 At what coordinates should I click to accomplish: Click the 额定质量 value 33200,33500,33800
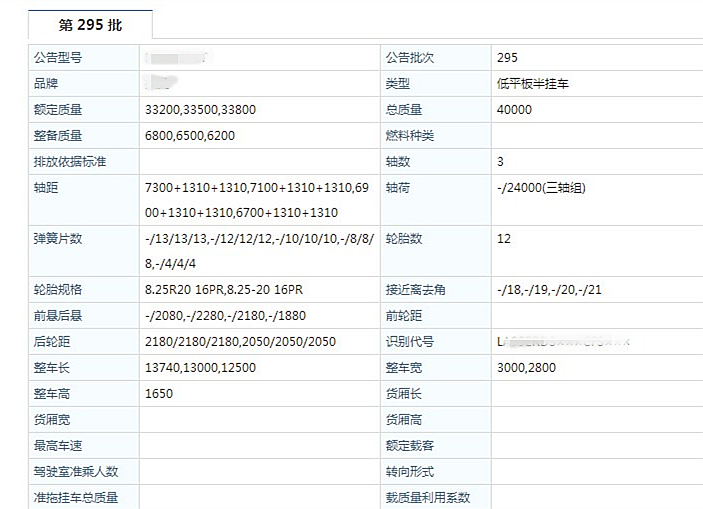coord(200,110)
